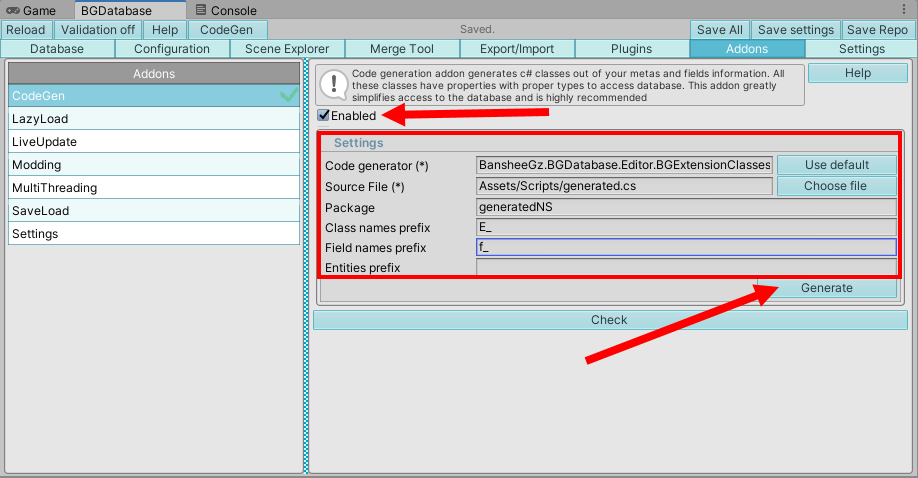Toggle the Validation off button
The image size is (918, 478).
click(98, 30)
